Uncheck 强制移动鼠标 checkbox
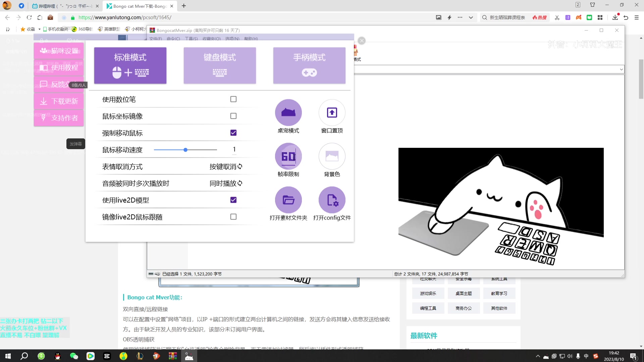 tap(233, 133)
